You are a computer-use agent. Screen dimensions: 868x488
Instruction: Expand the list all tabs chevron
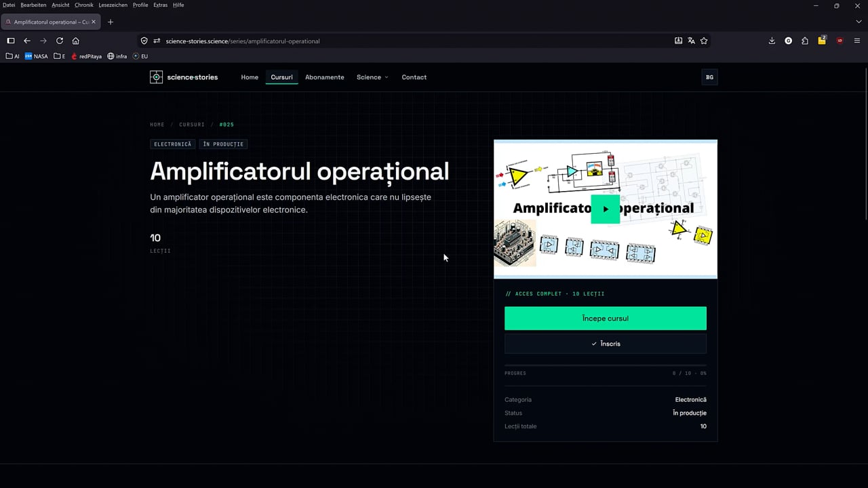coord(859,22)
